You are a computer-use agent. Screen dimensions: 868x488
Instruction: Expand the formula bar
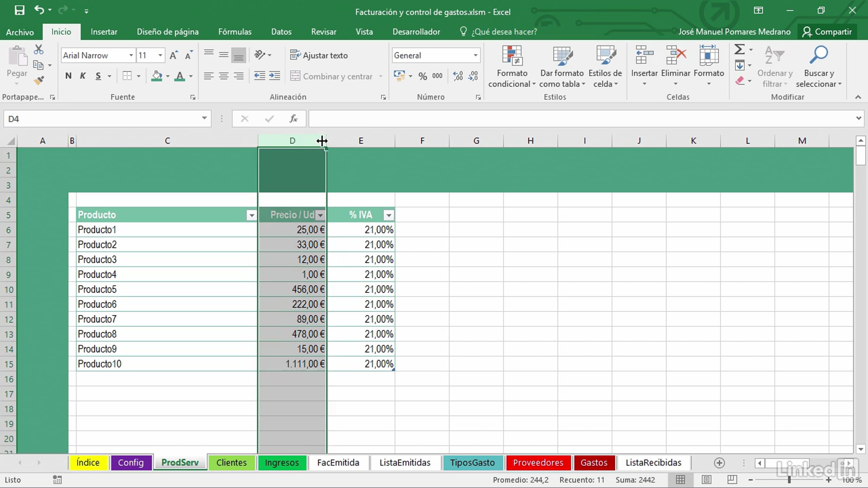pos(859,118)
